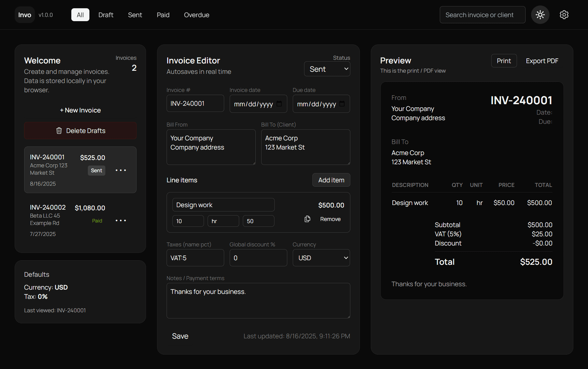
Task: Open more options for invoice INV-240001
Action: [121, 170]
